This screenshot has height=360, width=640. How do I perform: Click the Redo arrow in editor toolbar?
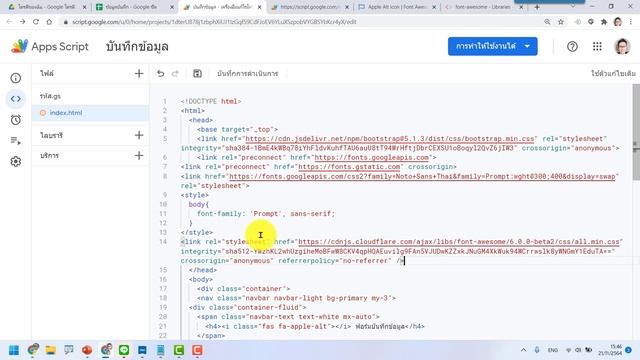tap(175, 73)
